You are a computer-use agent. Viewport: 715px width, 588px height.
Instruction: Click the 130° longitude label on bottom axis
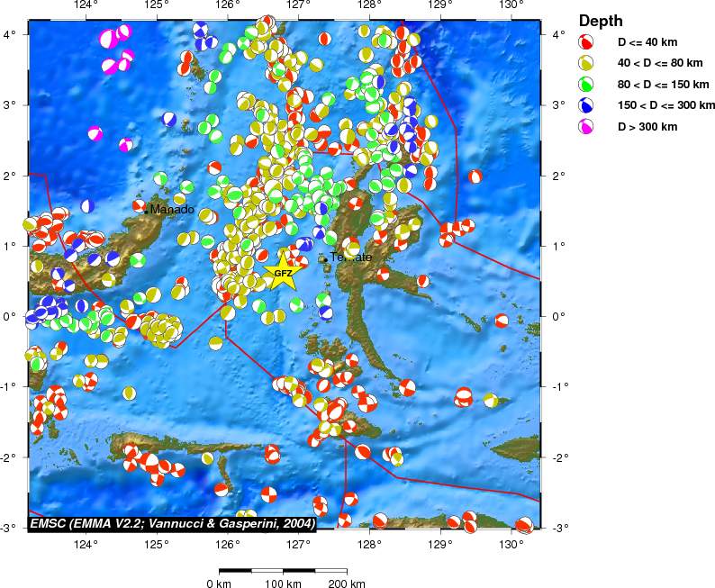(x=511, y=543)
